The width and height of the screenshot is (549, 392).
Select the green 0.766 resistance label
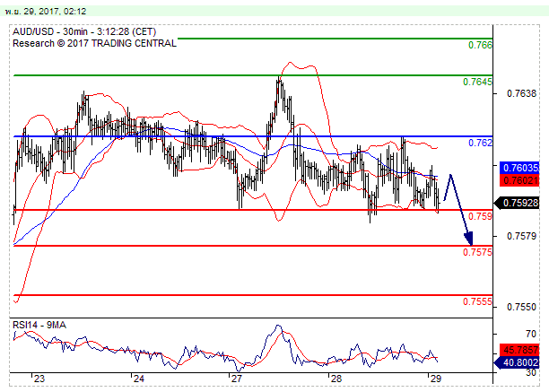pos(480,45)
